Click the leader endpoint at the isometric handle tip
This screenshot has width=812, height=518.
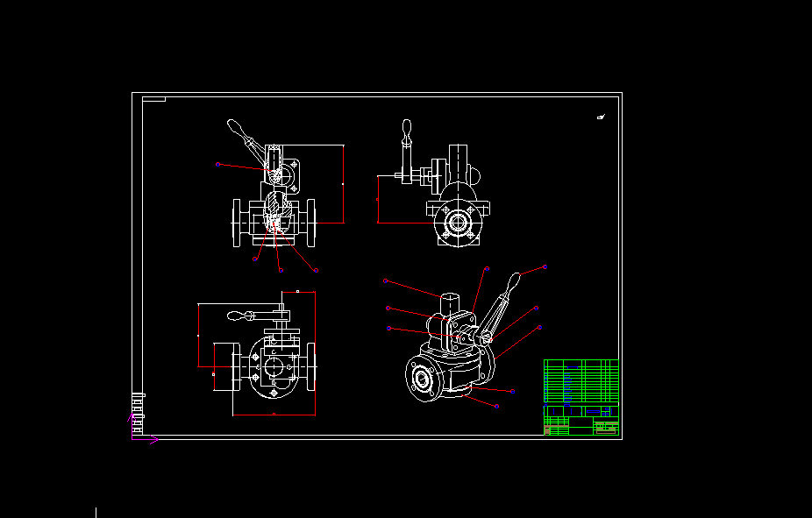click(x=545, y=266)
